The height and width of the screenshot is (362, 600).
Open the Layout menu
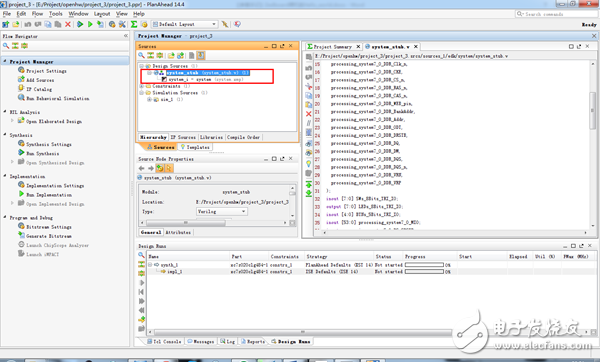[102, 14]
